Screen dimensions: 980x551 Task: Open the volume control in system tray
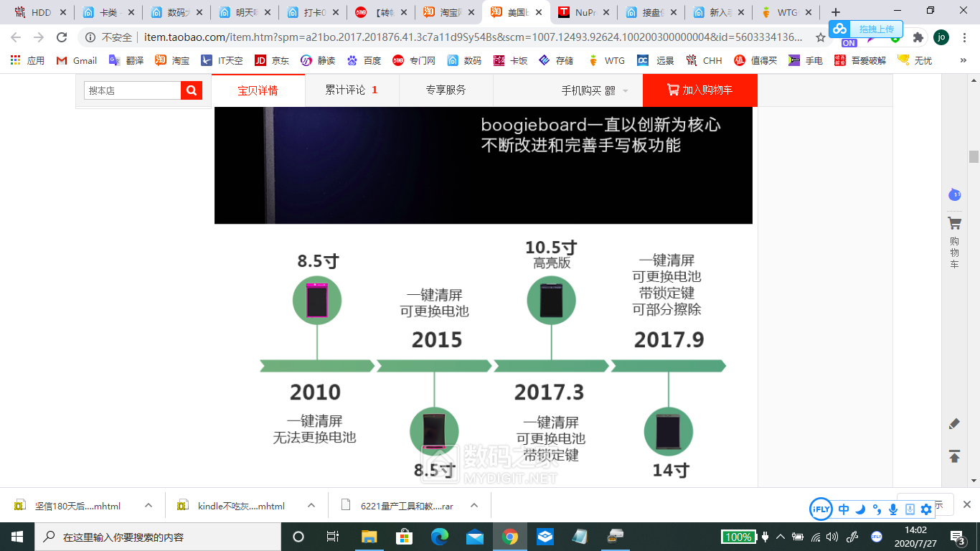pyautogui.click(x=832, y=537)
